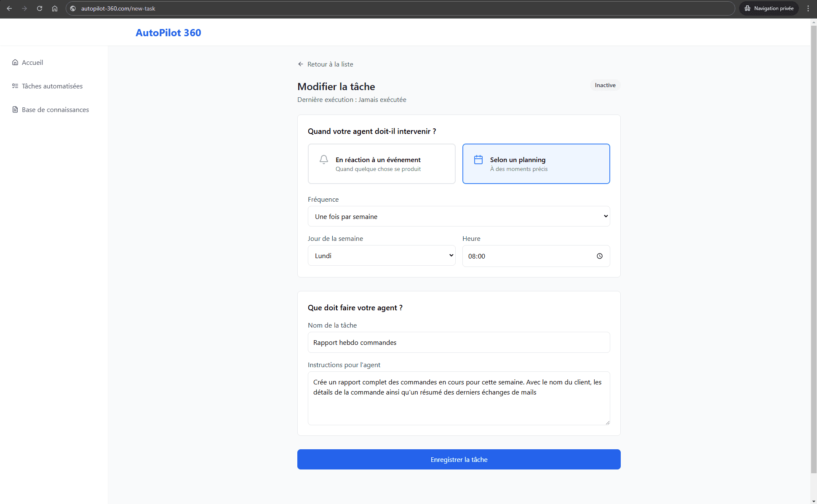Select the En réaction à un événement option
Screen dimensions: 817x504
click(381, 164)
